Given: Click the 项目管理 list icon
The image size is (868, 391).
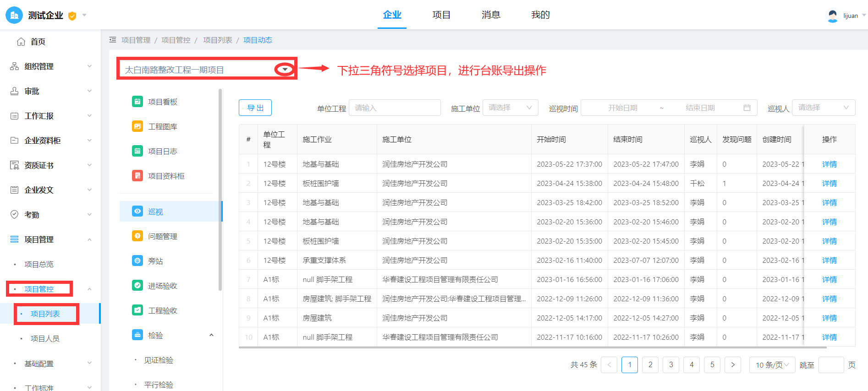Looking at the screenshot, I should tap(15, 239).
